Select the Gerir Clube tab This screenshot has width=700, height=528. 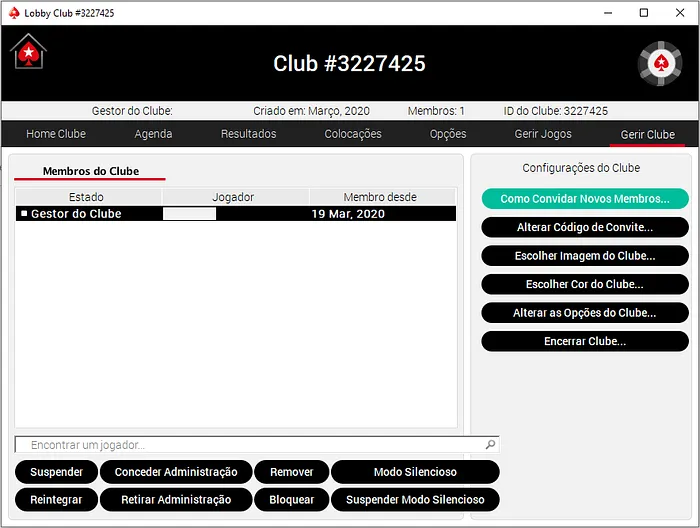click(x=647, y=134)
